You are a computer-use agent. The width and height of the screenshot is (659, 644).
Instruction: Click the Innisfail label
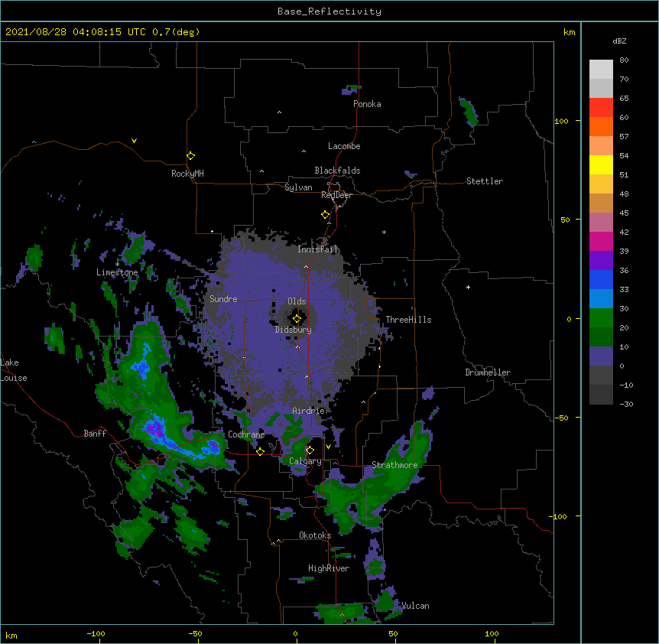click(317, 249)
